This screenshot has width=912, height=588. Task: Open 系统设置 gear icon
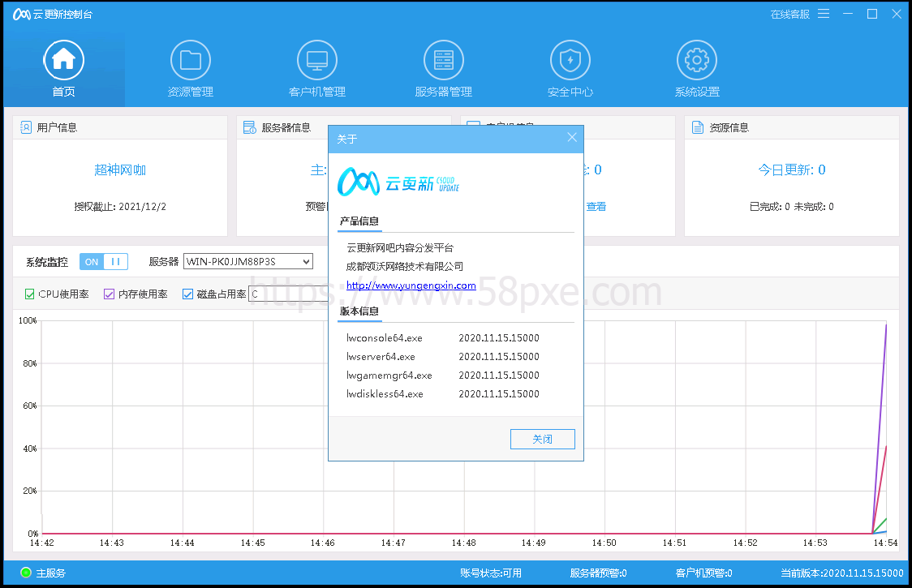(697, 60)
